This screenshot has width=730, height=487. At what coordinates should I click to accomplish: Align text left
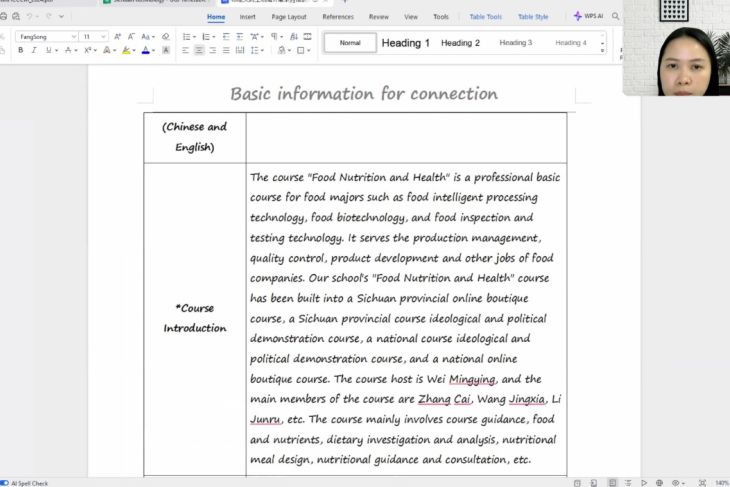(x=185, y=50)
